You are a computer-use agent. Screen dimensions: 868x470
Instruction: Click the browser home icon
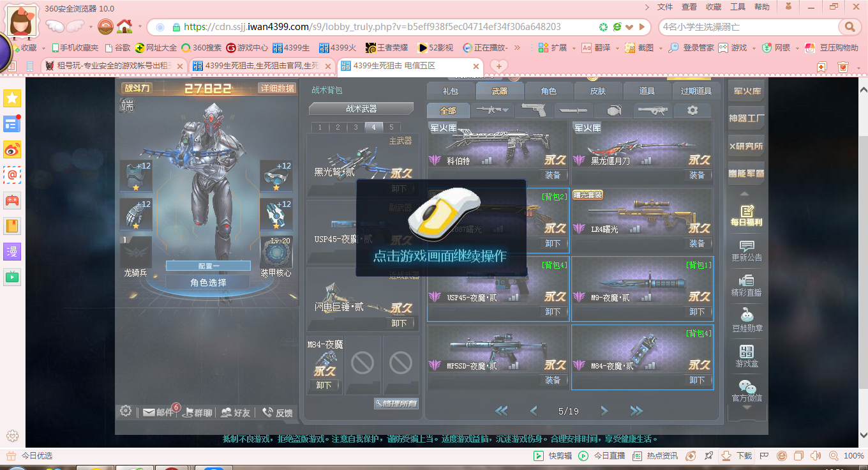click(124, 26)
